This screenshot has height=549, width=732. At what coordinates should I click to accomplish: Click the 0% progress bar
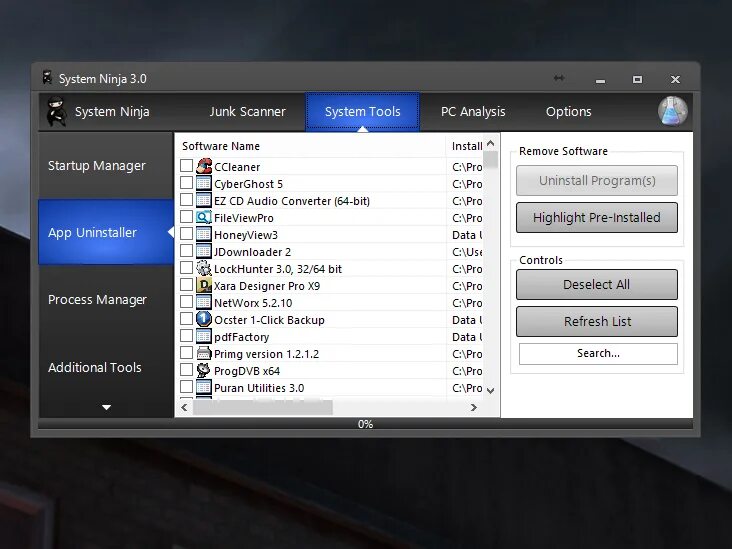(x=366, y=424)
